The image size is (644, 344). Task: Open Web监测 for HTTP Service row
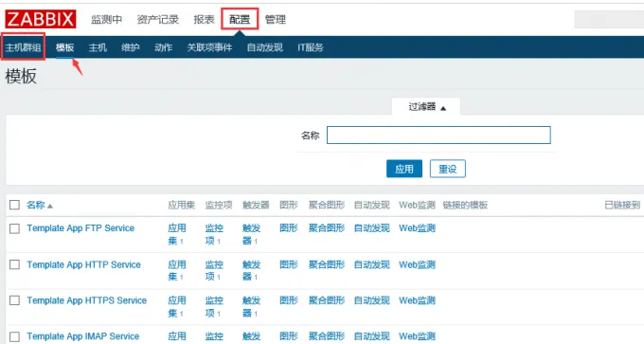(x=417, y=264)
